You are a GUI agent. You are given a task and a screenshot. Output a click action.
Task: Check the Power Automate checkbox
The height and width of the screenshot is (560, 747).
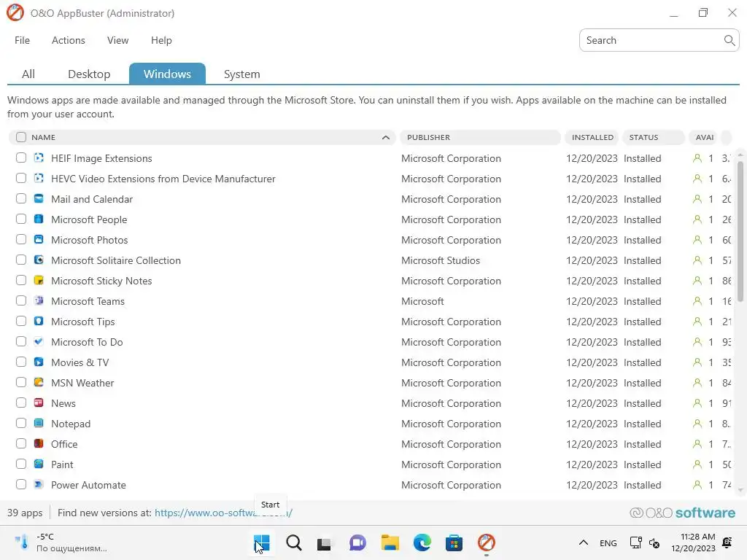21,484
